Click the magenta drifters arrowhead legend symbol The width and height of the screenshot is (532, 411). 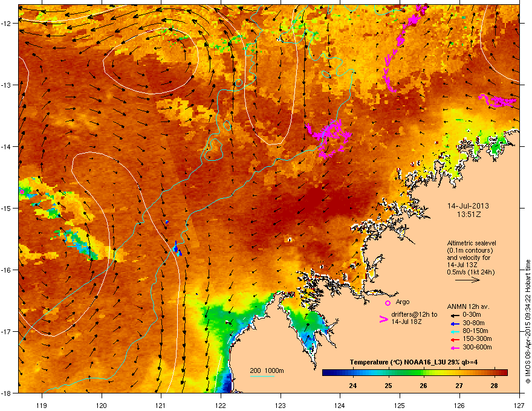(383, 319)
